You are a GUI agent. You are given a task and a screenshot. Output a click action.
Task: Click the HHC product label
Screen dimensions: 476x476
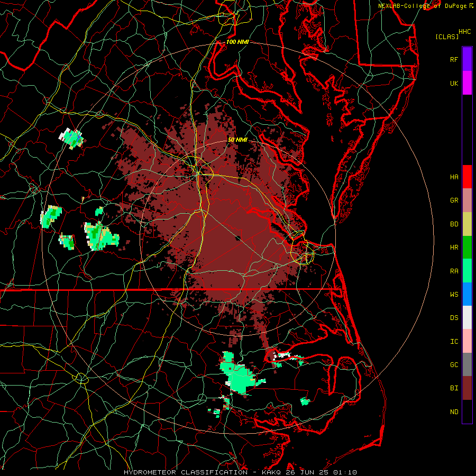click(465, 32)
